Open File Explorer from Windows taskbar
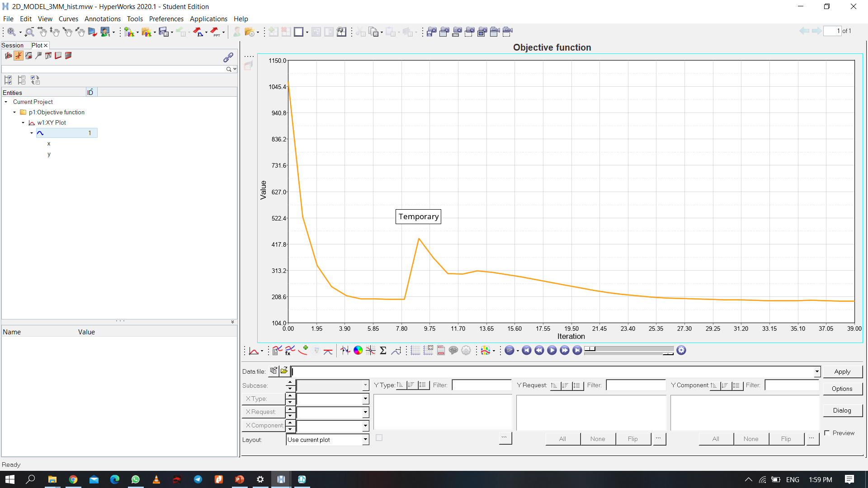This screenshot has height=488, width=868. (x=52, y=479)
